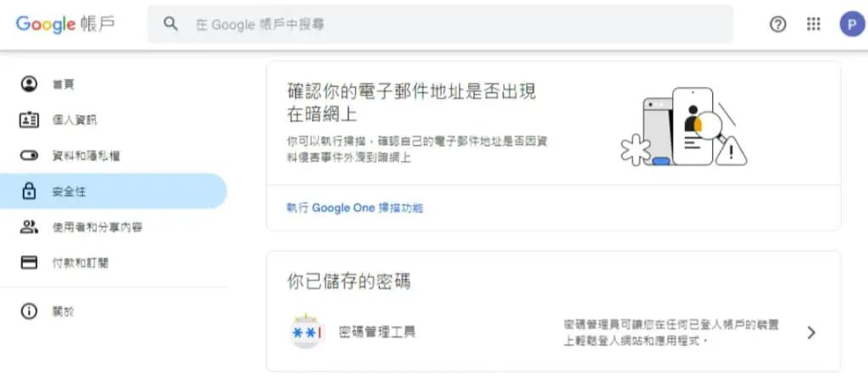Click the Google 帳戶 logo

[65, 24]
